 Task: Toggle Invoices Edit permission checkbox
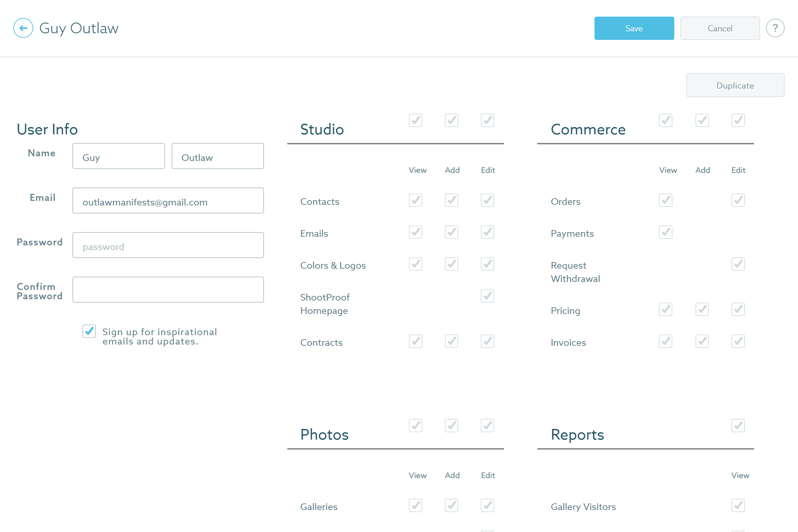coord(738,341)
